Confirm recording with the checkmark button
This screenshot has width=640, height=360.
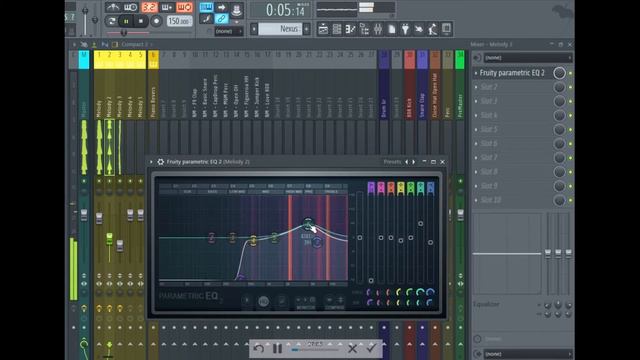pos(371,348)
